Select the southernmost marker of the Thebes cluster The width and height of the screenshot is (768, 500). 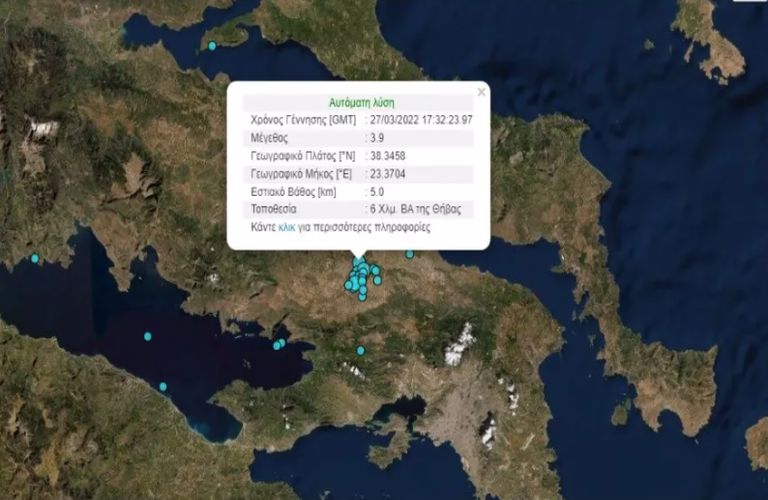(x=362, y=297)
